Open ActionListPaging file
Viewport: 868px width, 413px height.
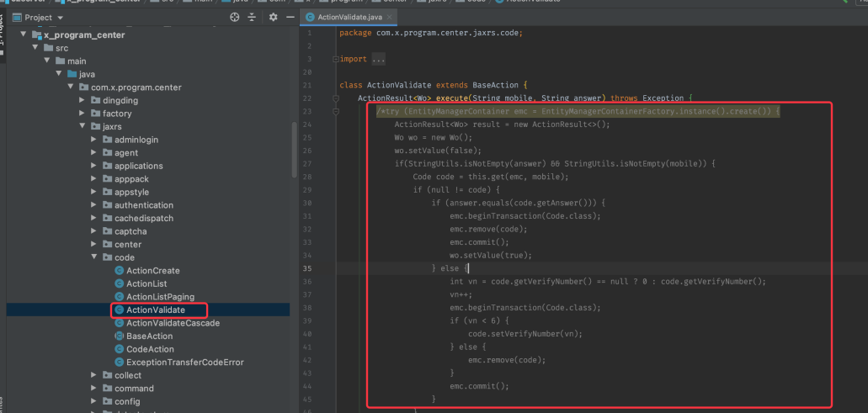[159, 297]
